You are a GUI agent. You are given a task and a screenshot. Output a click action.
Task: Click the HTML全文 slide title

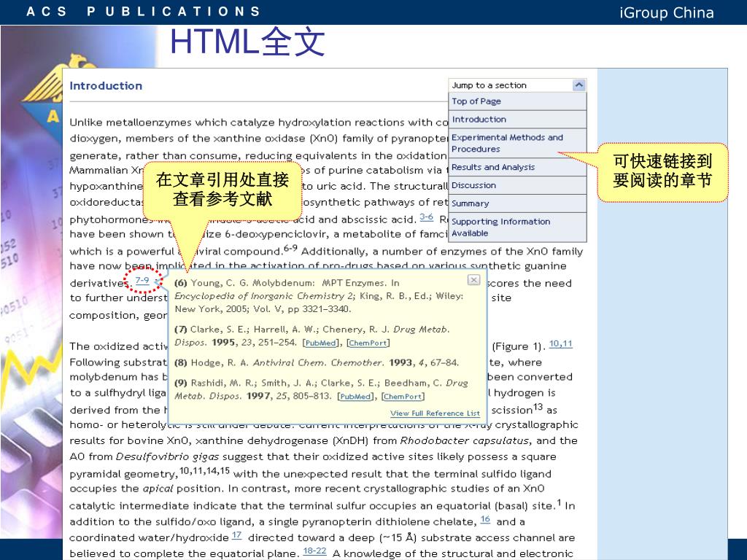[247, 42]
